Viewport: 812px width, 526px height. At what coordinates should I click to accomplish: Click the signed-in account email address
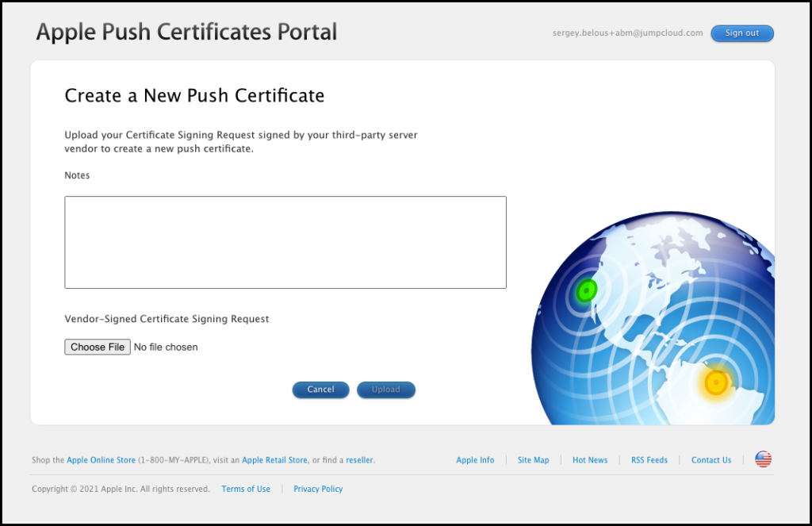pyautogui.click(x=627, y=33)
